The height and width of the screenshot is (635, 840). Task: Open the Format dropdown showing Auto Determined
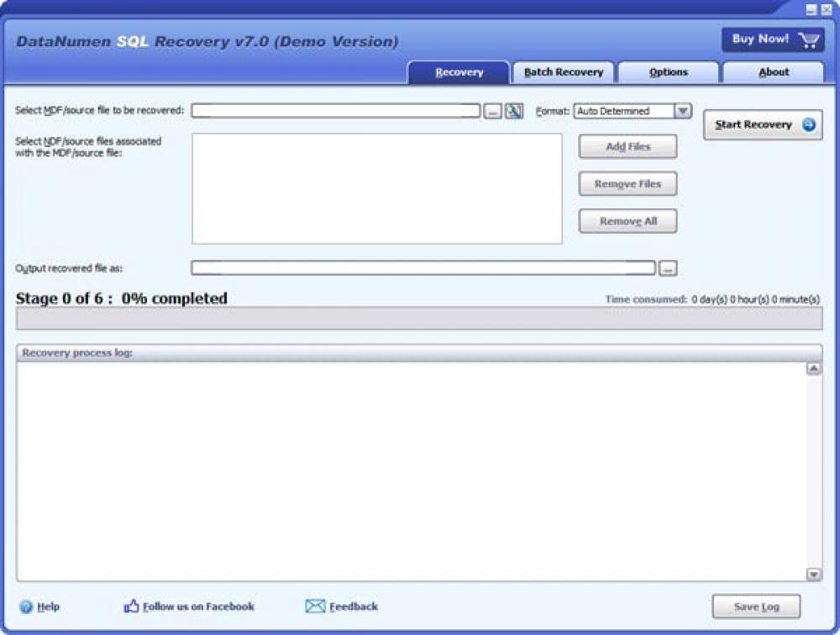coord(681,110)
